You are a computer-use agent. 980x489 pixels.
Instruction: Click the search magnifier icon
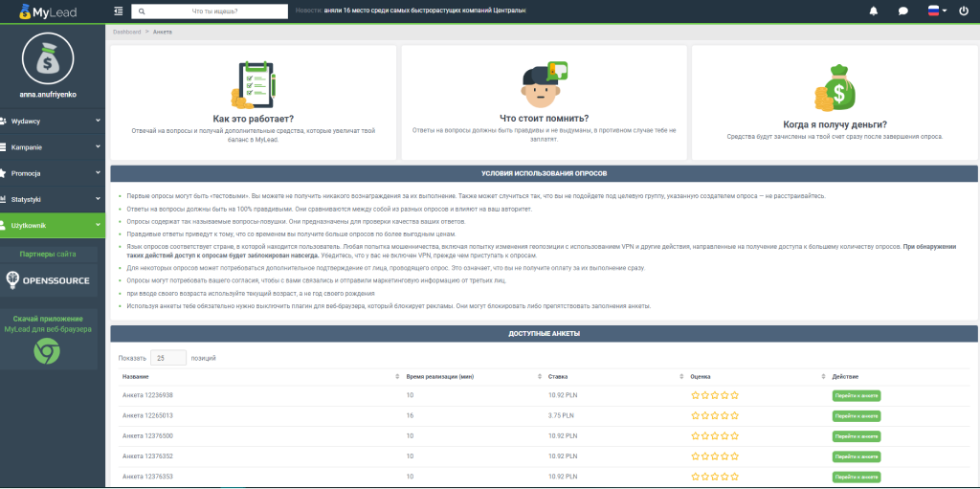point(142,11)
